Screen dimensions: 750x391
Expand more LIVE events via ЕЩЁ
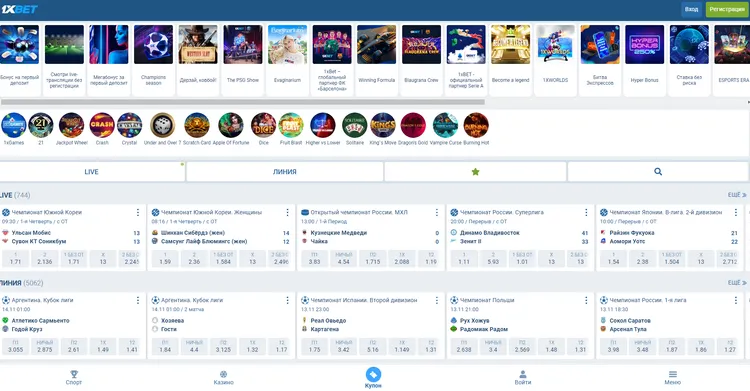coord(737,195)
